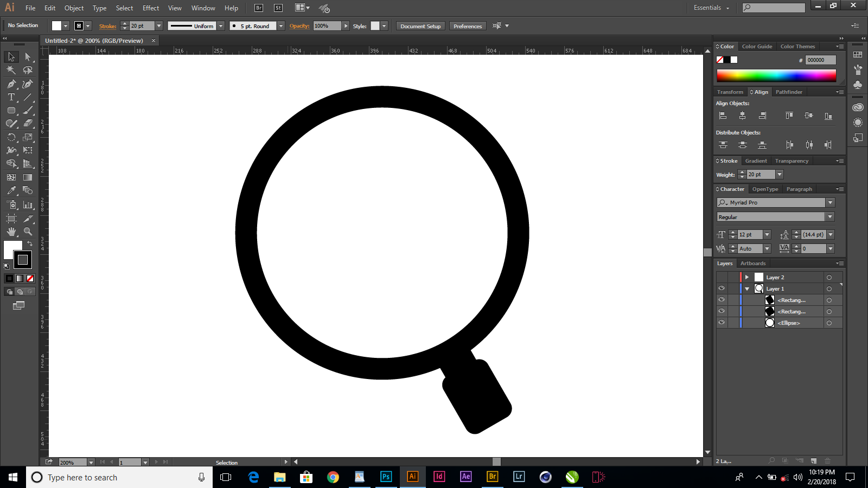Image resolution: width=868 pixels, height=488 pixels.
Task: Toggle visibility of second Rectangle sublayer
Action: coord(722,311)
